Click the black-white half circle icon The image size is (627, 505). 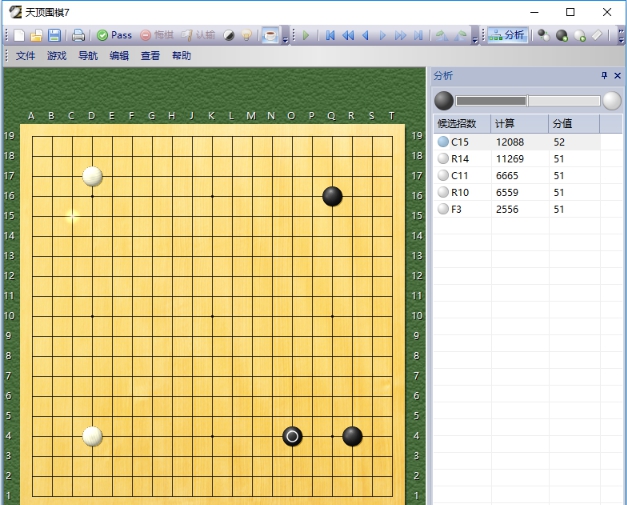click(x=229, y=36)
